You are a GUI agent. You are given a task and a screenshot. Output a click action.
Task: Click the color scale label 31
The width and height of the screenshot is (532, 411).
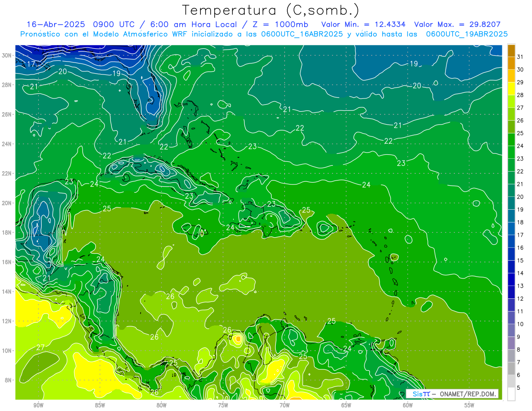point(520,56)
